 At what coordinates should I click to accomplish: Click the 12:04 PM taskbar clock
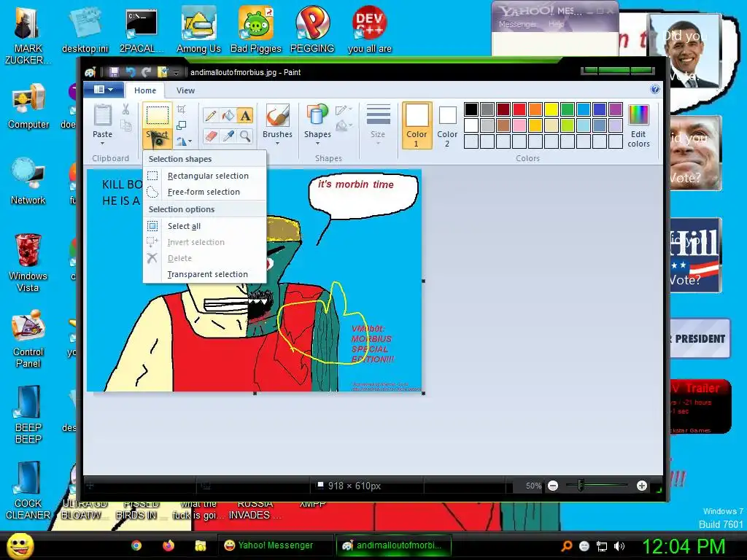pyautogui.click(x=684, y=546)
